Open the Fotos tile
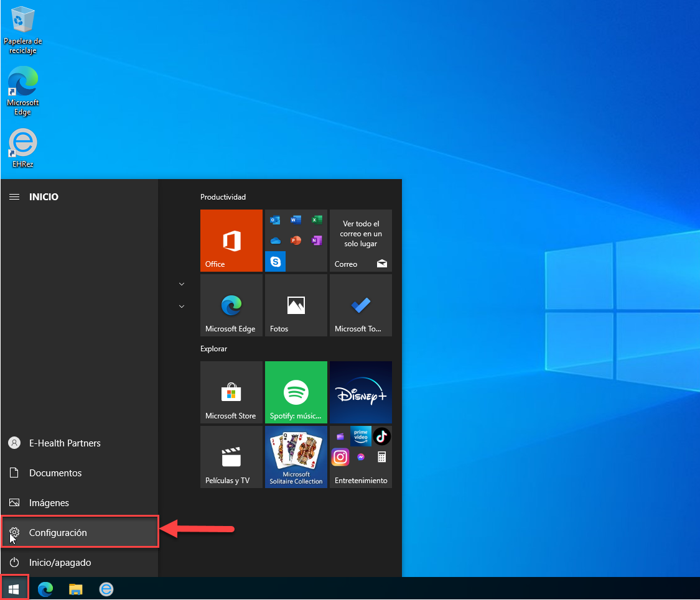 pyautogui.click(x=296, y=305)
